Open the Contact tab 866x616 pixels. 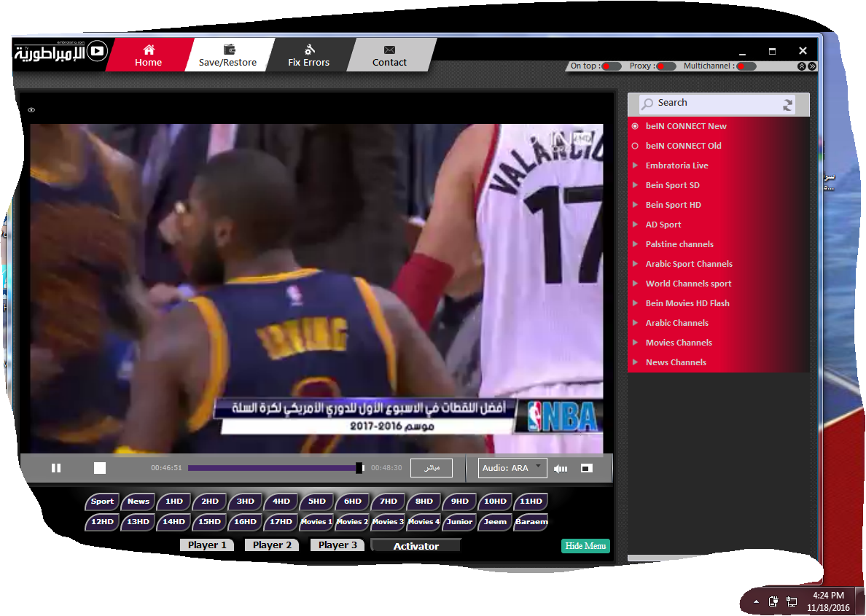tap(389, 55)
